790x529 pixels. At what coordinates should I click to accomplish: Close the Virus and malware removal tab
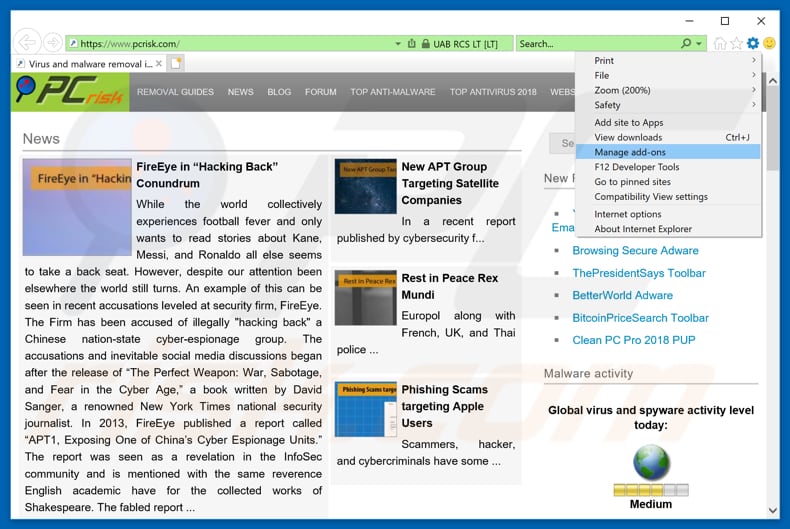(159, 63)
